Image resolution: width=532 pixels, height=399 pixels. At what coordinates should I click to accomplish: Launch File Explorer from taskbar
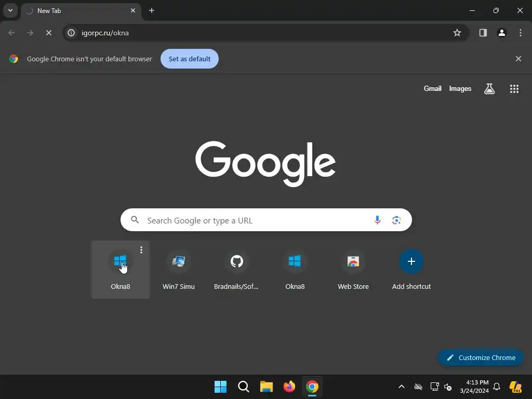[267, 387]
